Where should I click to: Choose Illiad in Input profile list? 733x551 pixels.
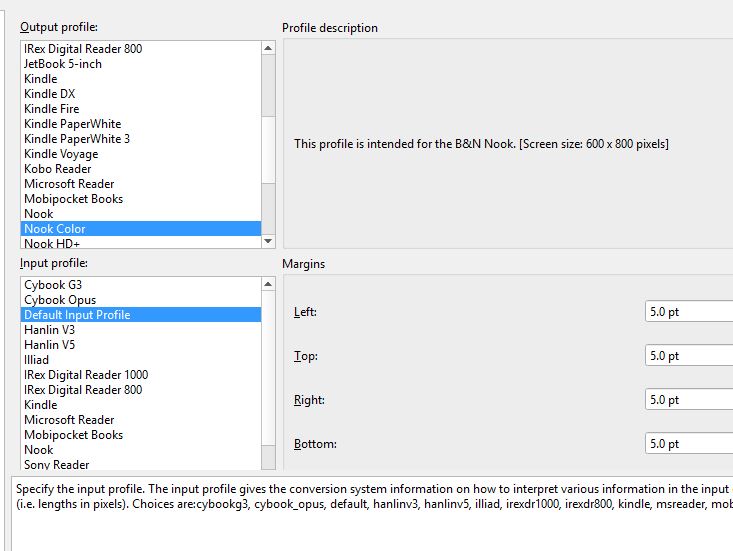(37, 360)
